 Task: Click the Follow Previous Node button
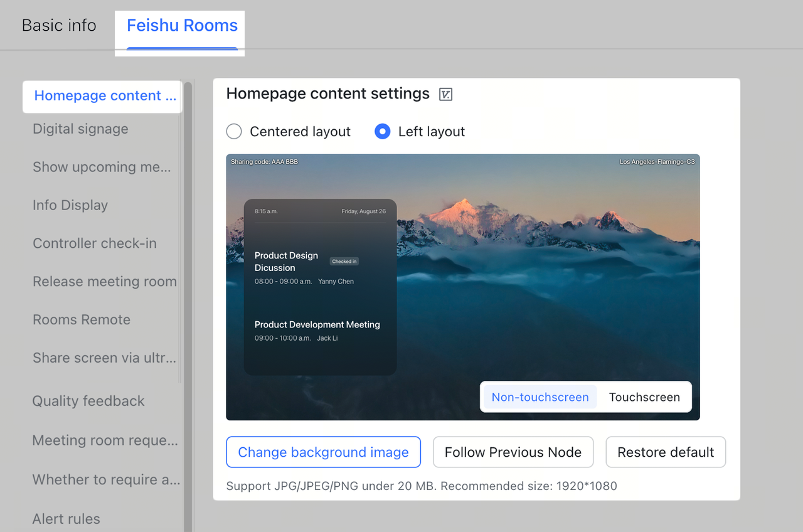[x=513, y=452]
